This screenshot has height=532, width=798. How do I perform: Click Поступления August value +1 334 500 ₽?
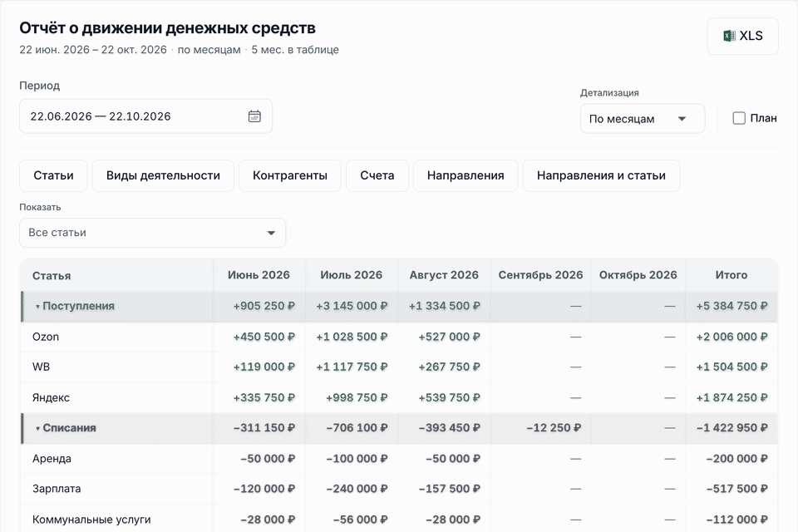[x=444, y=306]
